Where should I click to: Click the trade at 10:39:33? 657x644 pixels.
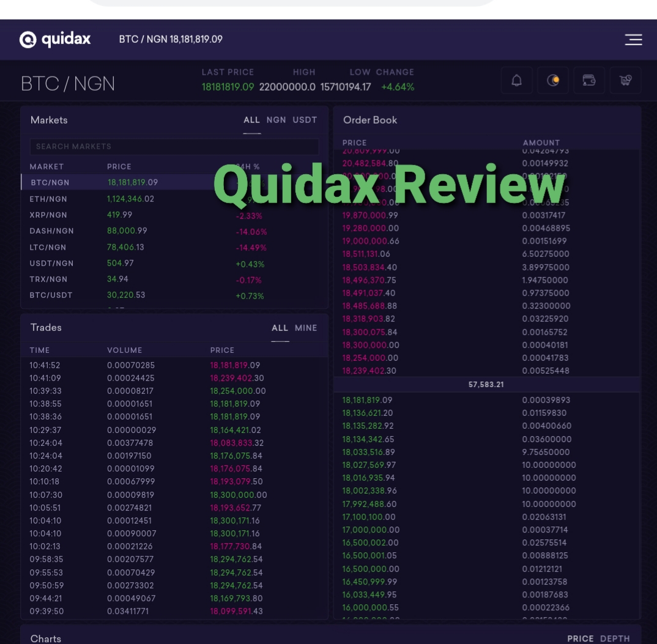click(x=174, y=391)
